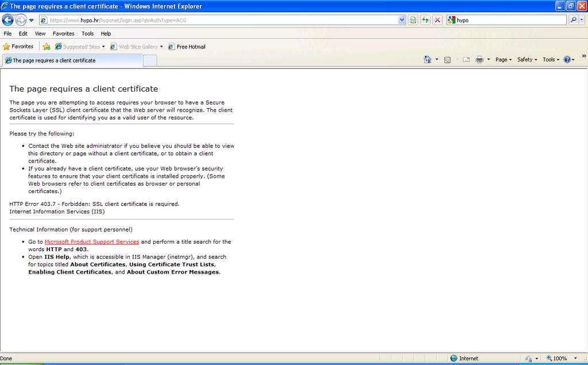Open the Favorites center button
The height and width of the screenshot is (365, 588).
coord(18,47)
